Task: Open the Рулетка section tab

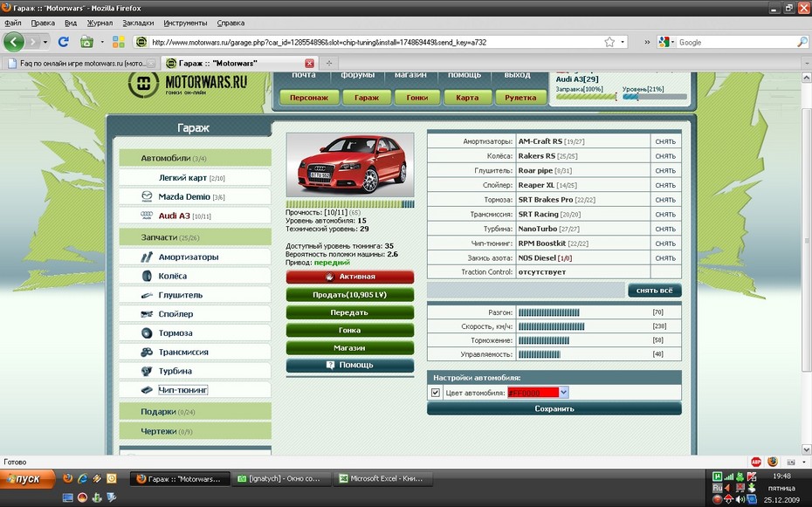Action: 520,97
